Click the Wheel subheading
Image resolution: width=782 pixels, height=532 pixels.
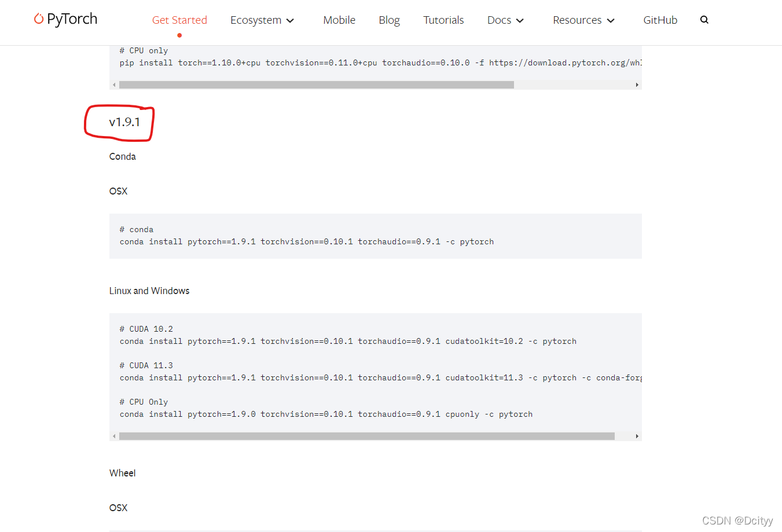123,473
